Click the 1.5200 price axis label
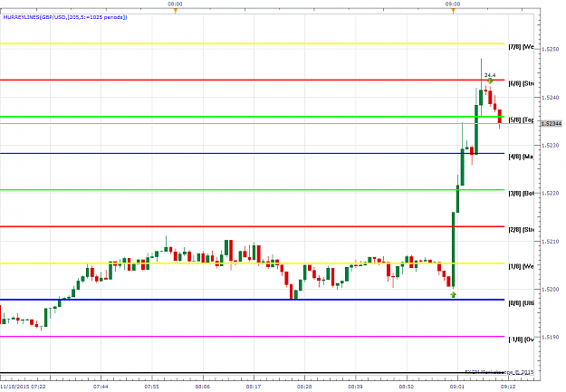The image size is (566, 392). [x=550, y=290]
